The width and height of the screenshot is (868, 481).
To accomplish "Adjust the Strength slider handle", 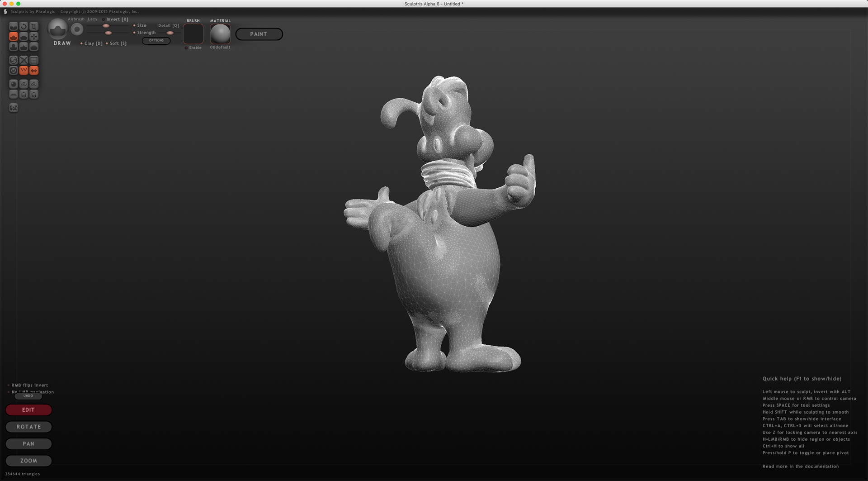I will click(x=108, y=33).
